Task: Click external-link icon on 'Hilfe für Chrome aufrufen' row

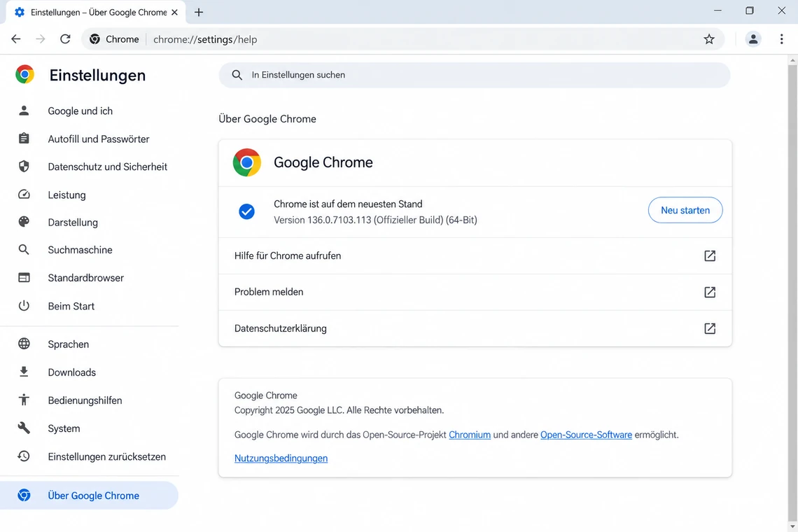Action: tap(709, 256)
